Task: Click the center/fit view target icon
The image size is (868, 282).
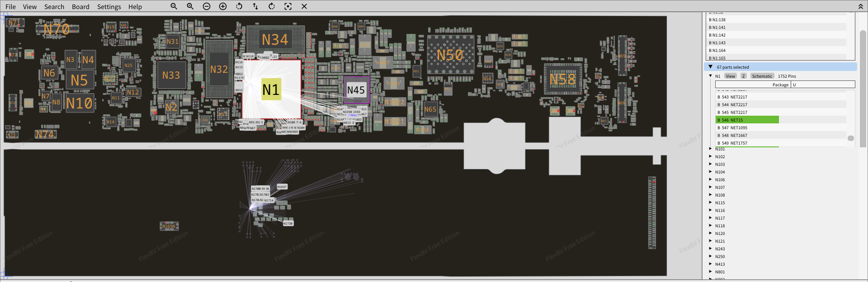Action: pos(288,6)
